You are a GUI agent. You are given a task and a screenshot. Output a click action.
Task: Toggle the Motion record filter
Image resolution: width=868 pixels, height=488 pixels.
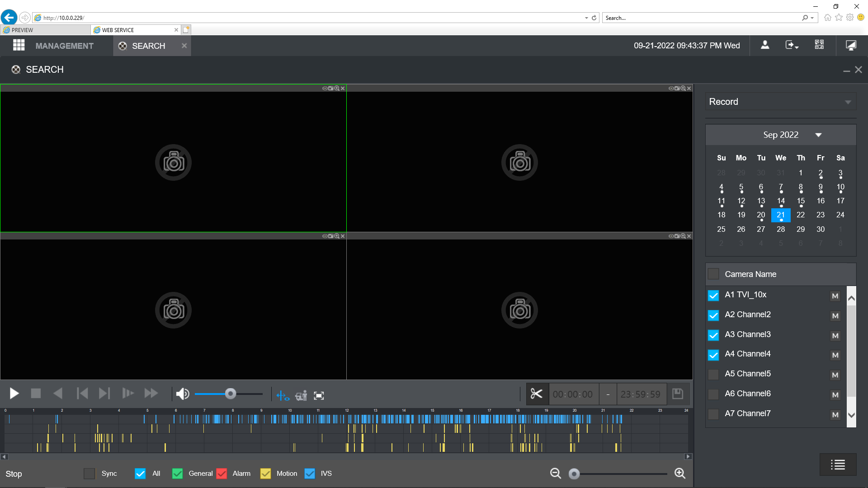point(266,474)
